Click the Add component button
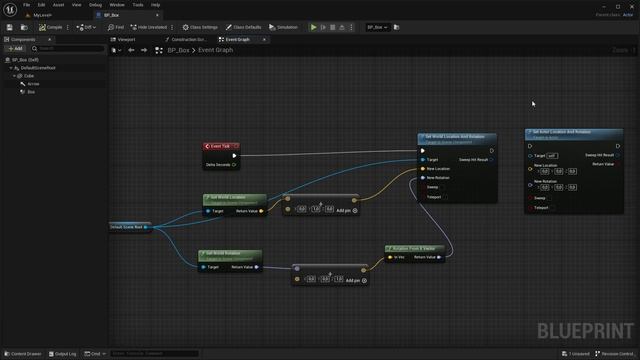Viewport: 640px width, 360px height. [x=15, y=49]
